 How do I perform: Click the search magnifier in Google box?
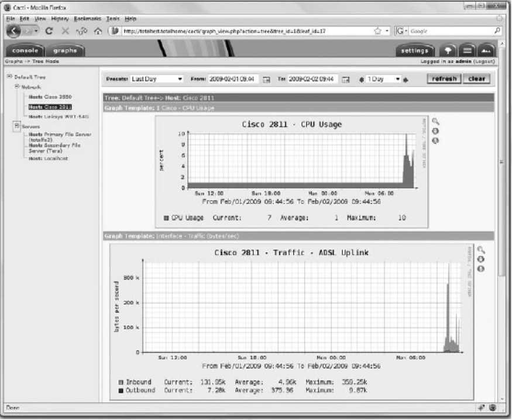coord(497,30)
